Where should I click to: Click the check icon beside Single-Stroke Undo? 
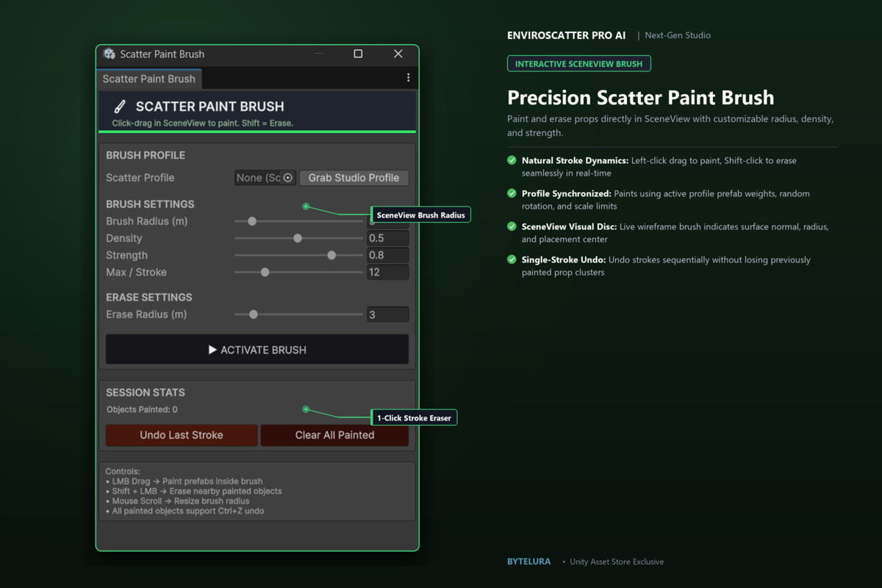pos(512,259)
